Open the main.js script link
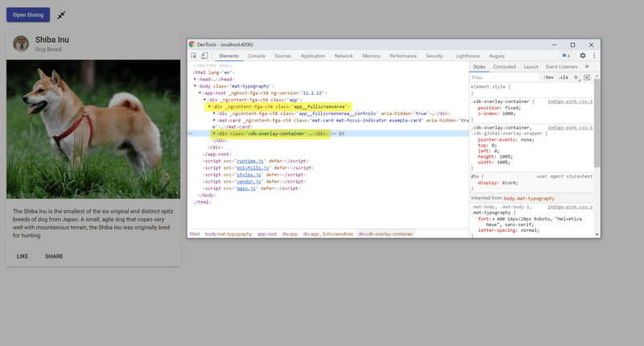This screenshot has width=644, height=346. point(246,188)
